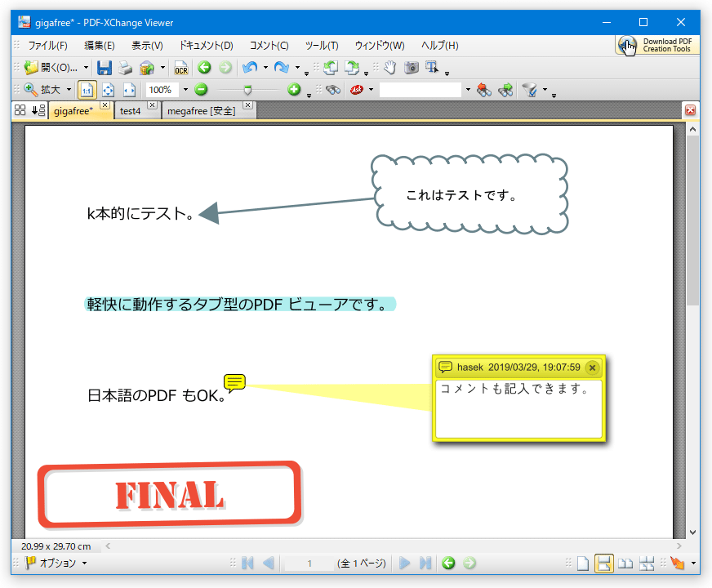Open search provider dropdown next to Ask
712x588 pixels.
tap(371, 90)
